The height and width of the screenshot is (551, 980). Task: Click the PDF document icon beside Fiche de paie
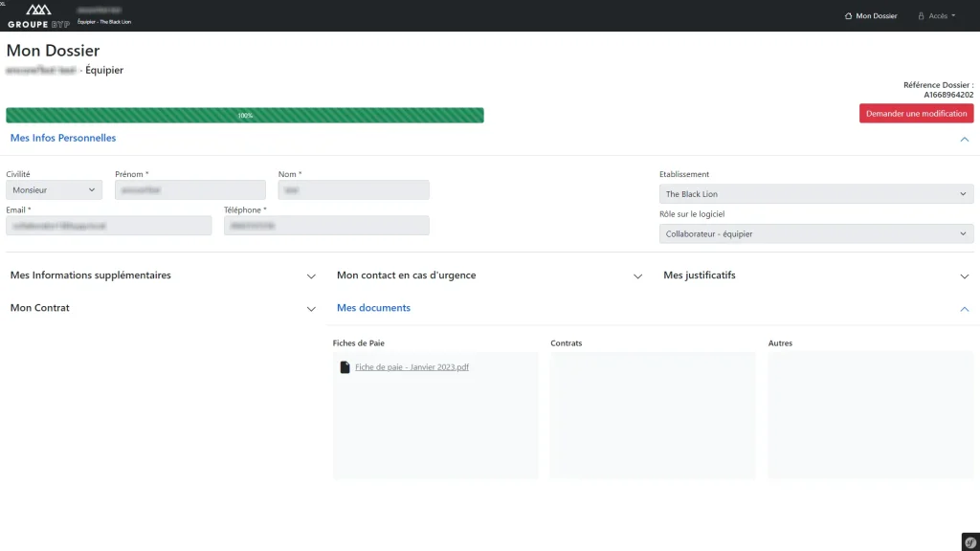pyautogui.click(x=345, y=366)
